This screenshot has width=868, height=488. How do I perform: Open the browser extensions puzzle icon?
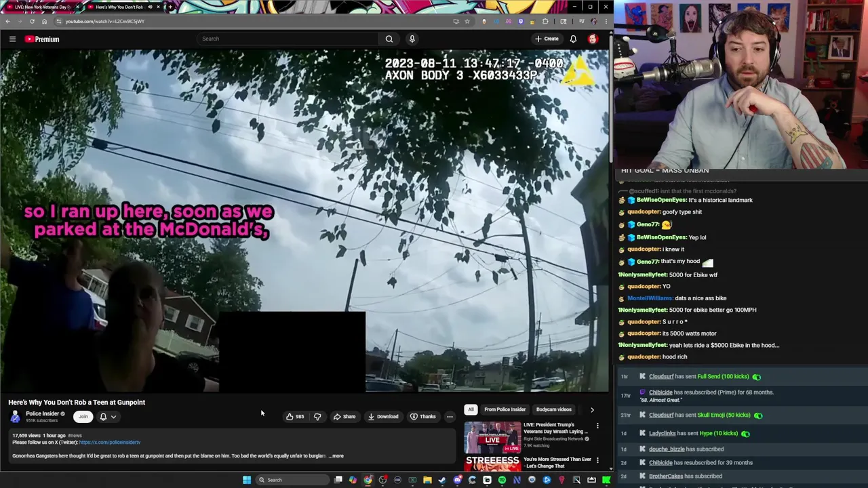tap(545, 21)
